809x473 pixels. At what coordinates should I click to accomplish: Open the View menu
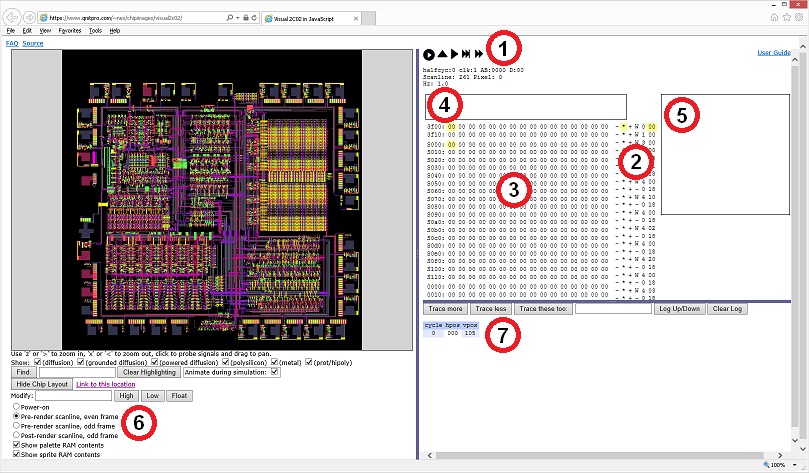pyautogui.click(x=45, y=30)
